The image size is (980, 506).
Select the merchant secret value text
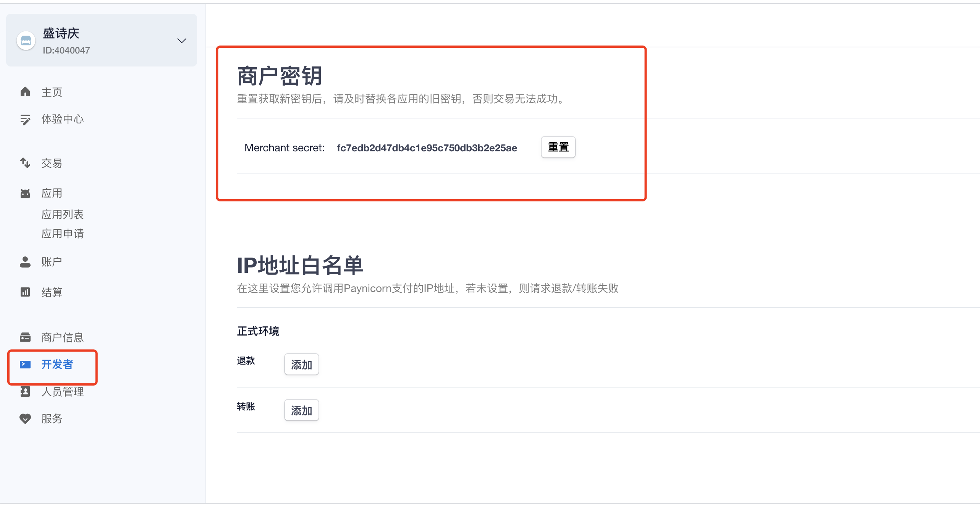point(427,148)
